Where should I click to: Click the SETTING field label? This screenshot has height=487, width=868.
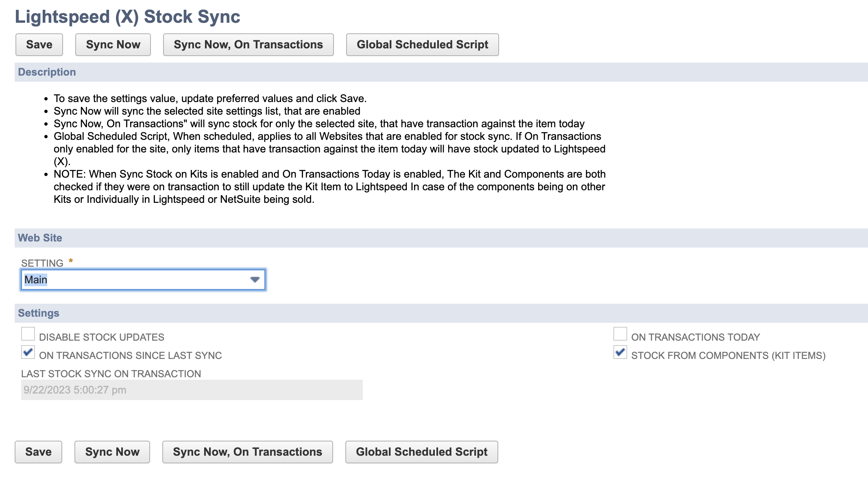(42, 263)
